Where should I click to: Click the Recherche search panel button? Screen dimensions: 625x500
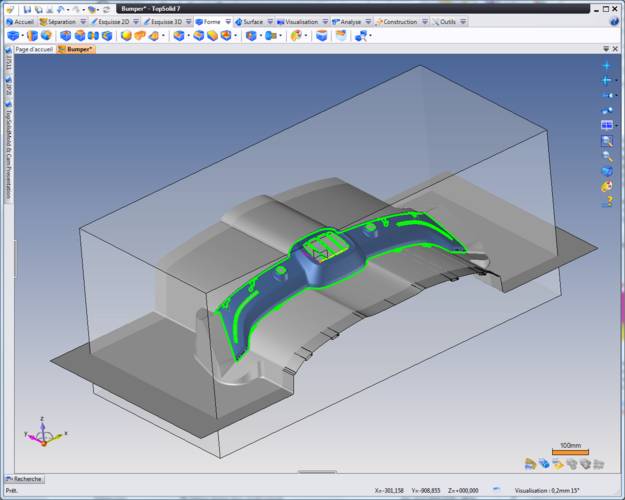(x=24, y=479)
